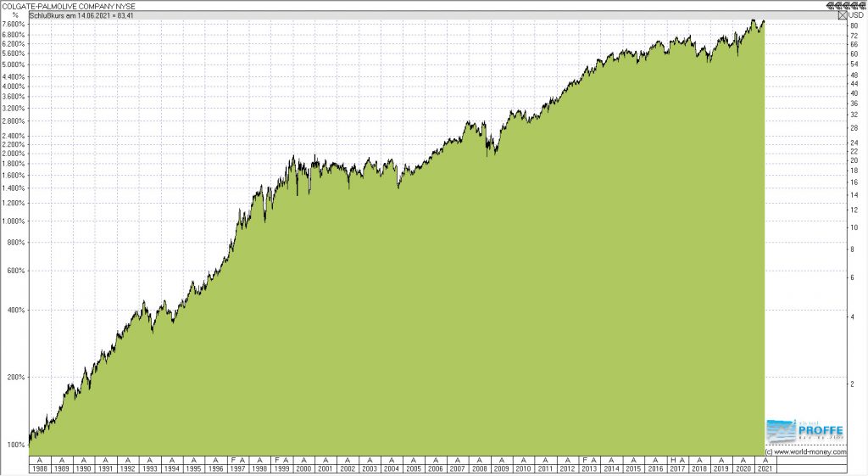
Task: Select the 2020 year cell
Action: tap(743, 468)
